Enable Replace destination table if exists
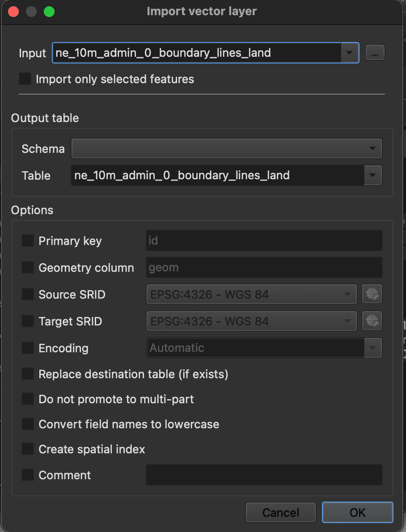The height and width of the screenshot is (532, 406). [27, 374]
